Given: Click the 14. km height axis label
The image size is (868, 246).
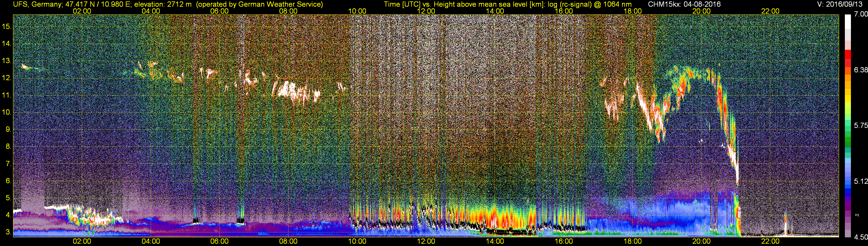Looking at the screenshot, I should 7,43.
